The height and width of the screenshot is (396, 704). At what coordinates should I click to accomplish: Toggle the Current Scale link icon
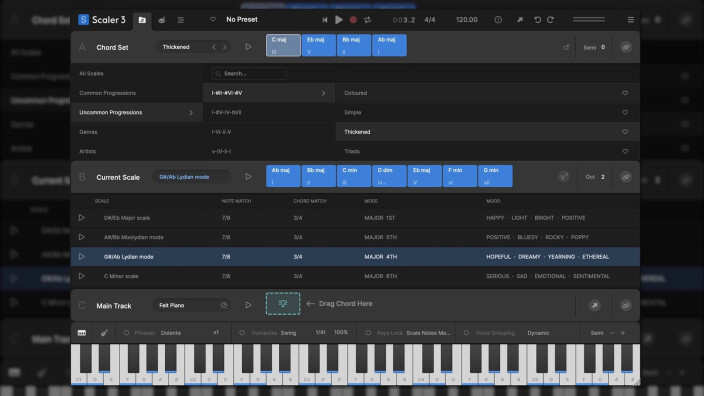pos(625,177)
